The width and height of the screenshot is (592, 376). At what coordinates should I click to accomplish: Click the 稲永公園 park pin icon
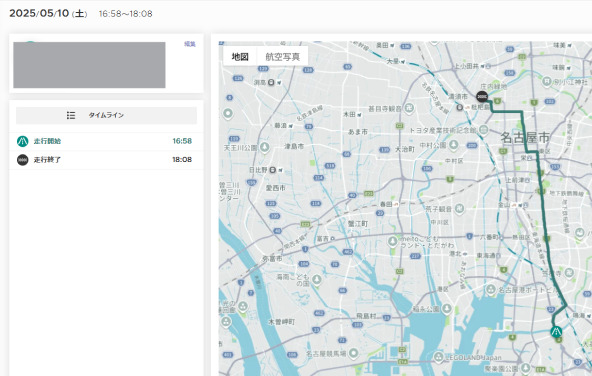[447, 308]
